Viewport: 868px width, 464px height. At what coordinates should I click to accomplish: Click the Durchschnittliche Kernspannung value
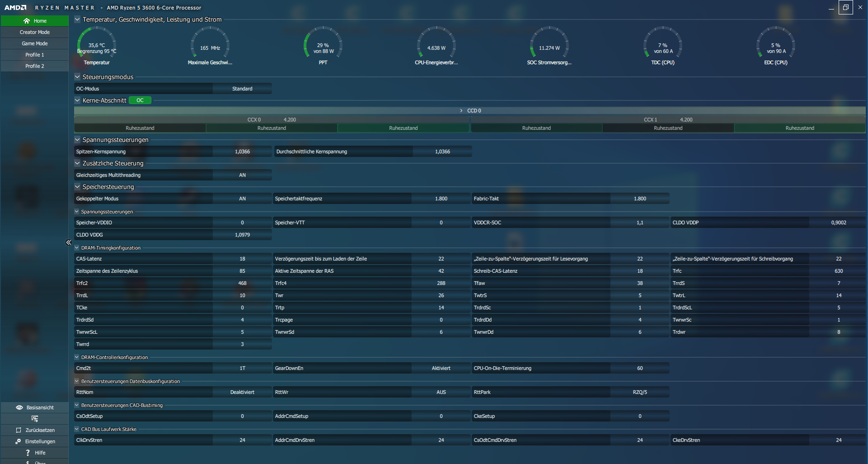442,152
